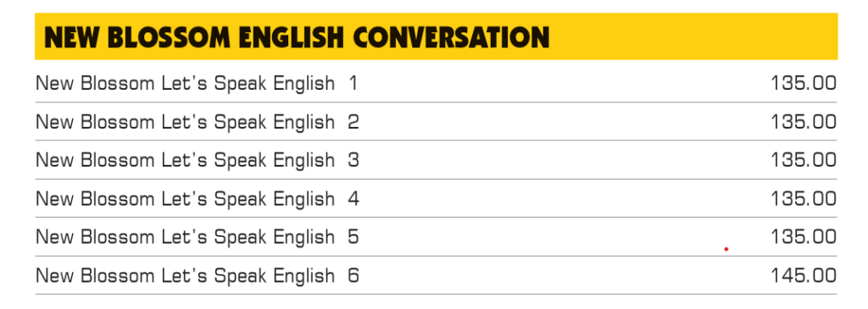This screenshot has width=868, height=309.
Task: Select New Blossom Let's Speak English 6
Action: tap(197, 275)
